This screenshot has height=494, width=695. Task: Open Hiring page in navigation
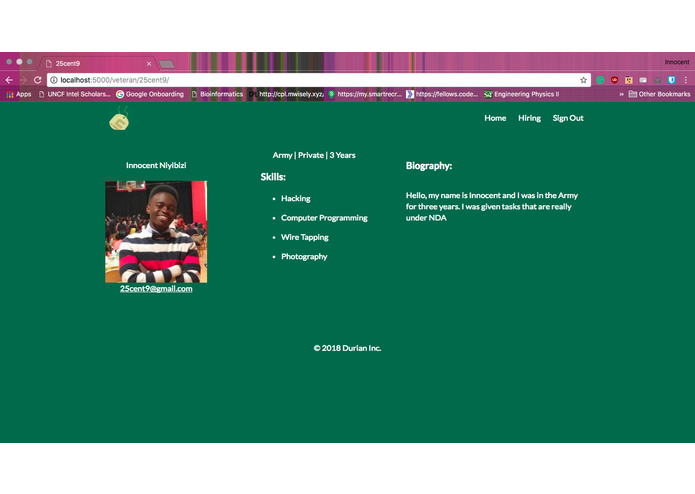pos(529,118)
